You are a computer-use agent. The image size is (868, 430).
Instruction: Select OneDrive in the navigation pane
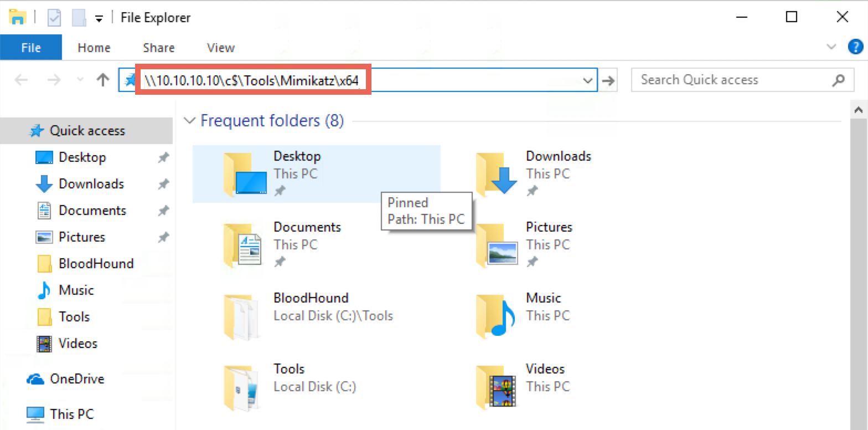pos(76,379)
